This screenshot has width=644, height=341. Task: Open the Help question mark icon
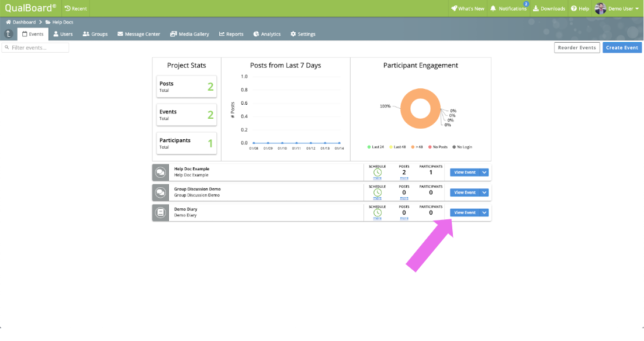[574, 9]
